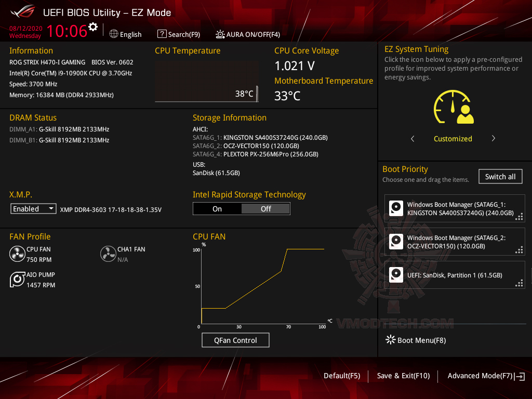Click CPU Core Voltage 1.021 V value
Image resolution: width=532 pixels, height=399 pixels.
pyautogui.click(x=295, y=66)
